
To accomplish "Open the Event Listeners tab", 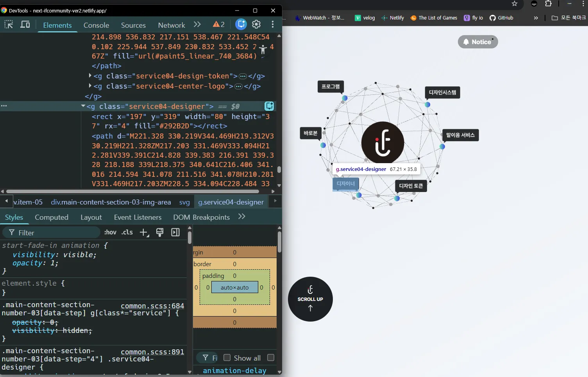I will pos(138,217).
